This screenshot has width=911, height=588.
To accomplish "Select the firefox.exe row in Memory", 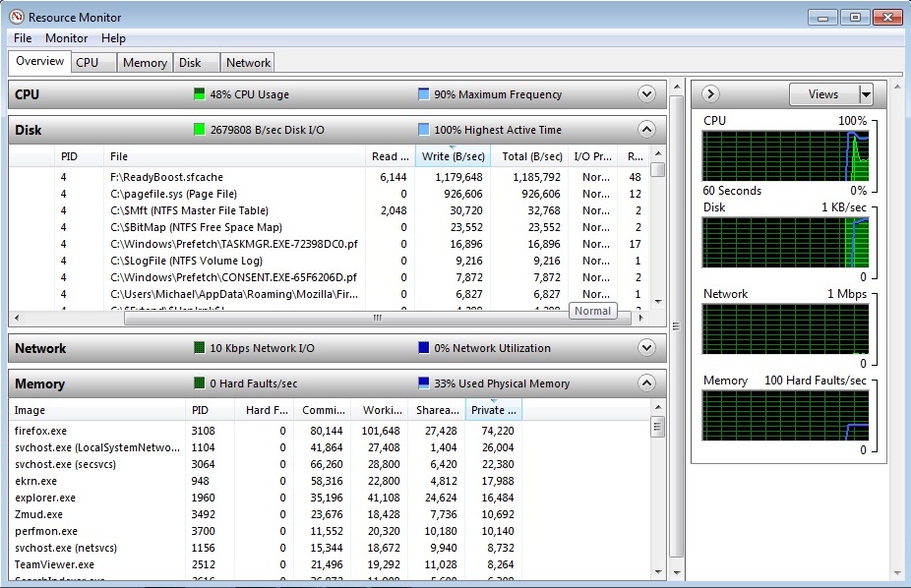I will tap(41, 431).
